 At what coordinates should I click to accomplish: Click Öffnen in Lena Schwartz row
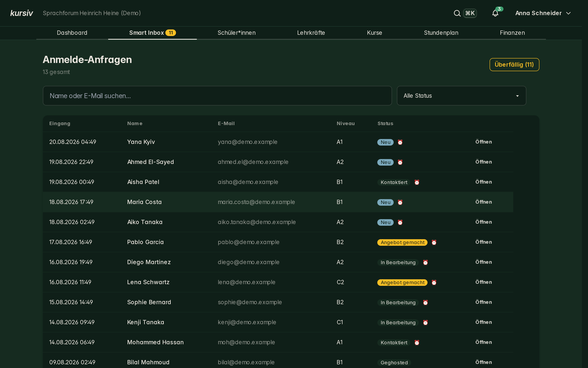483,282
